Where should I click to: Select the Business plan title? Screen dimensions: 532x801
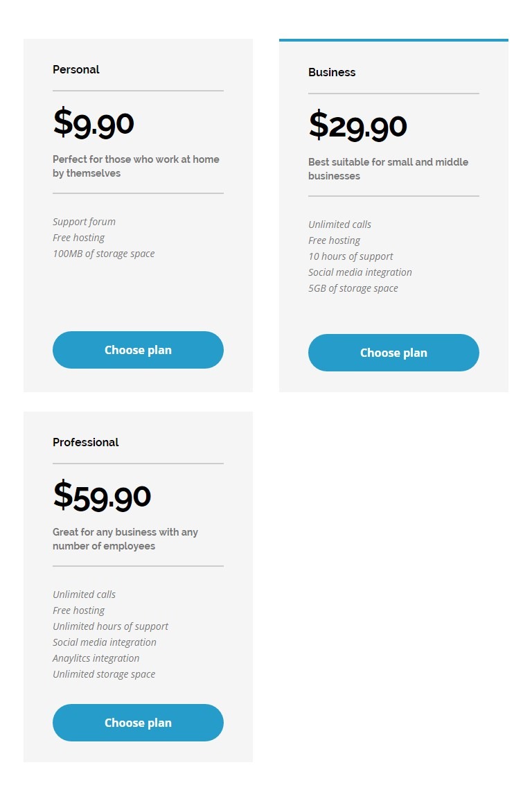click(x=332, y=72)
